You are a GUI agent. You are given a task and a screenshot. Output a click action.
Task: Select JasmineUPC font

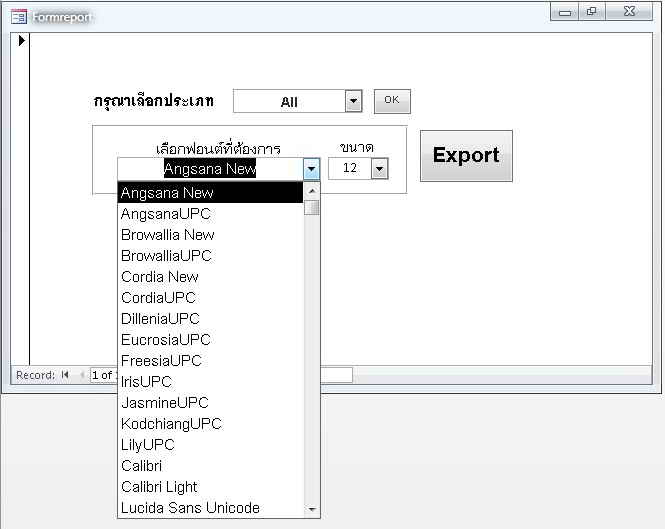click(x=210, y=403)
